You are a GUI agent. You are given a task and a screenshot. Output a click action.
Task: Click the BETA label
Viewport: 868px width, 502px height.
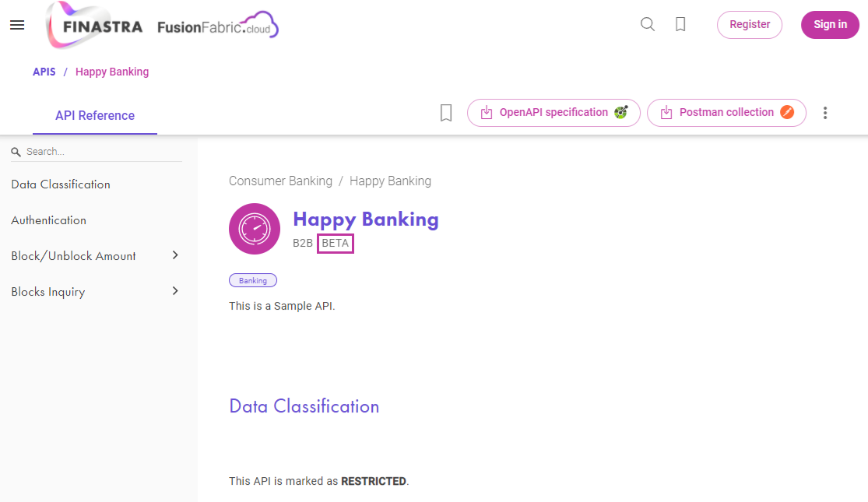tap(336, 243)
